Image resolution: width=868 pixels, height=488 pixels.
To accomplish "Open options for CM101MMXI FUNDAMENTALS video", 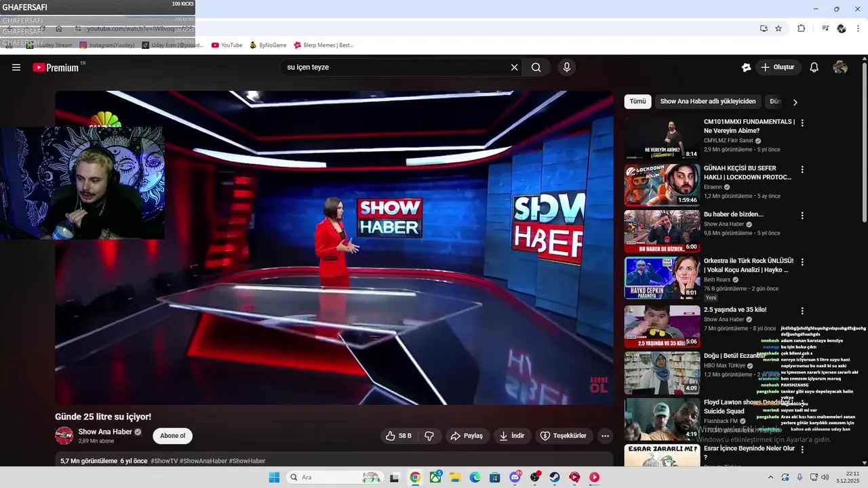I will [x=802, y=123].
